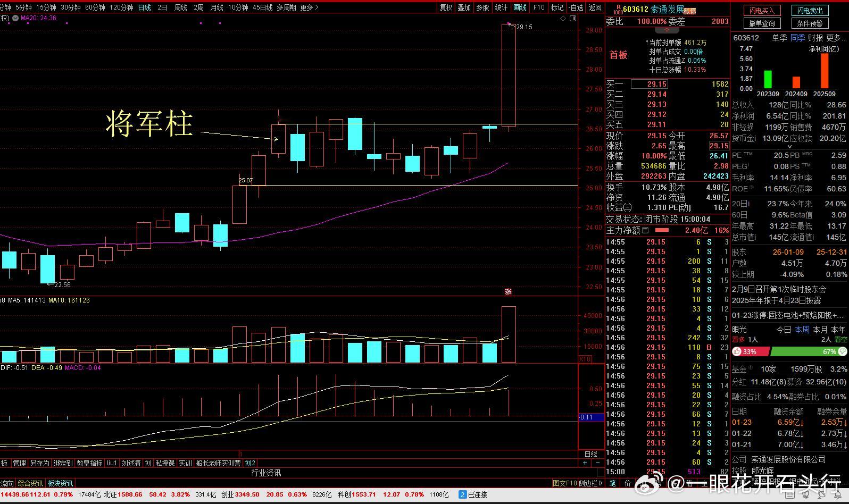The image size is (849, 504).
Task: Switch sentiment to 本月
Action: tap(820, 330)
